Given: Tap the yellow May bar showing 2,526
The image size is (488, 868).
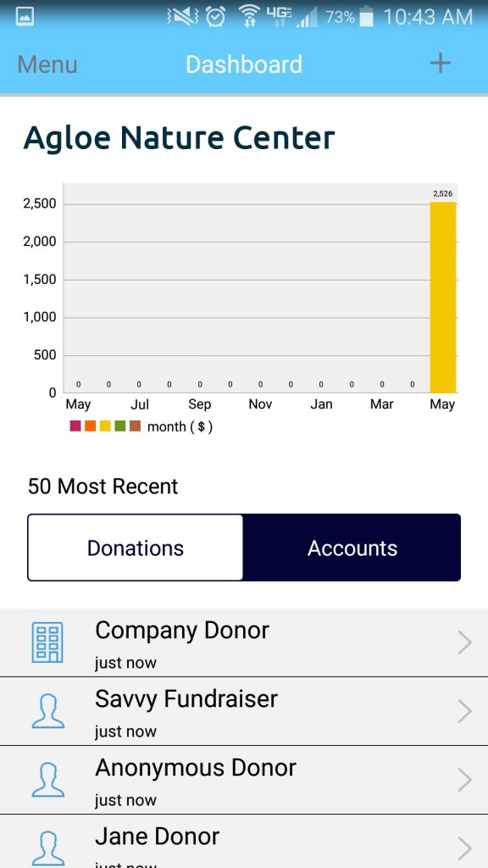Looking at the screenshot, I should click(443, 298).
